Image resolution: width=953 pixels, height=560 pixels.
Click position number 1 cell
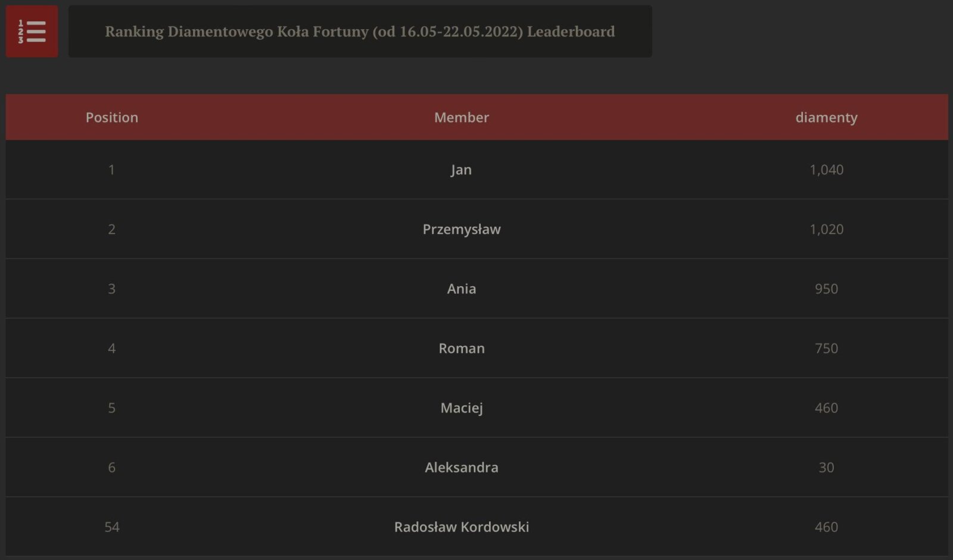point(111,170)
